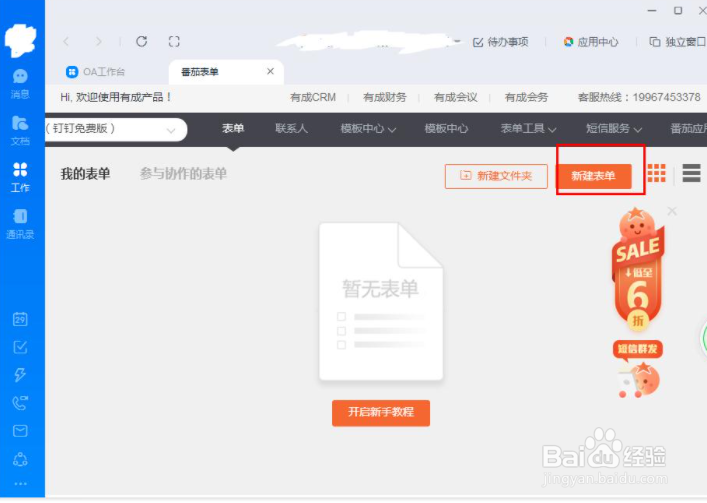Expand the 短信服务 dropdown
Viewport: 707px width, 503px height.
(614, 129)
